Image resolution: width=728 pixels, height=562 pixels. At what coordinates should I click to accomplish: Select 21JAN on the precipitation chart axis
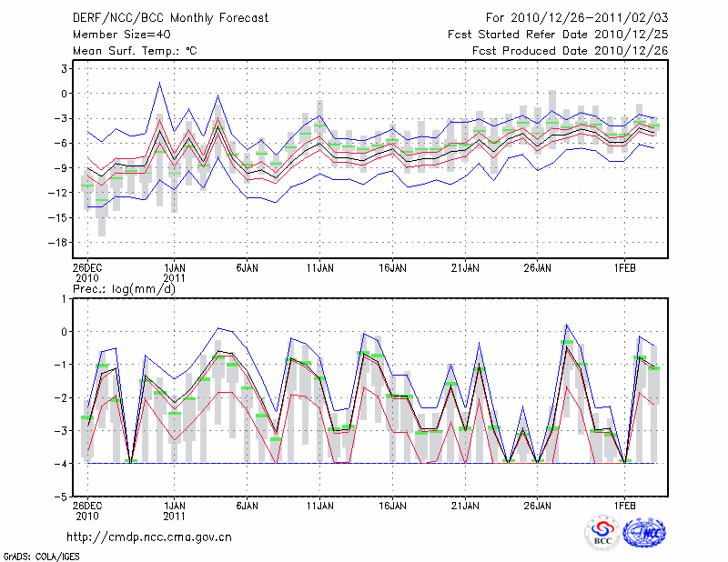[x=464, y=504]
